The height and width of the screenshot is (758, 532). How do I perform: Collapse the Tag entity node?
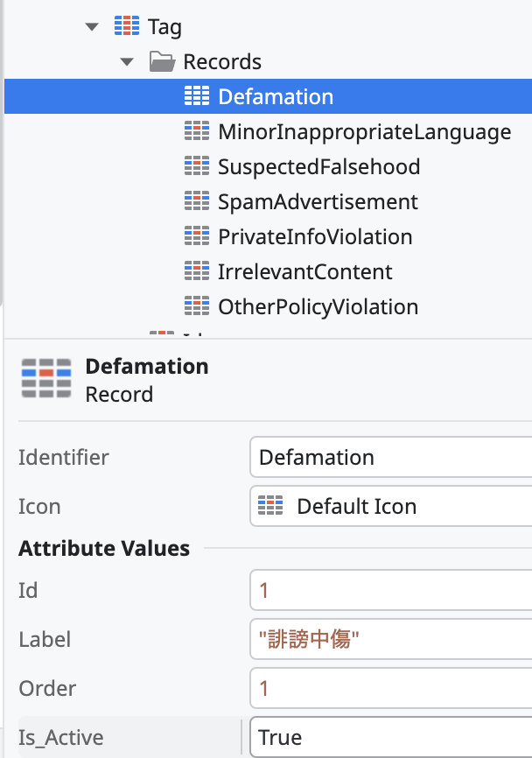coord(92,26)
